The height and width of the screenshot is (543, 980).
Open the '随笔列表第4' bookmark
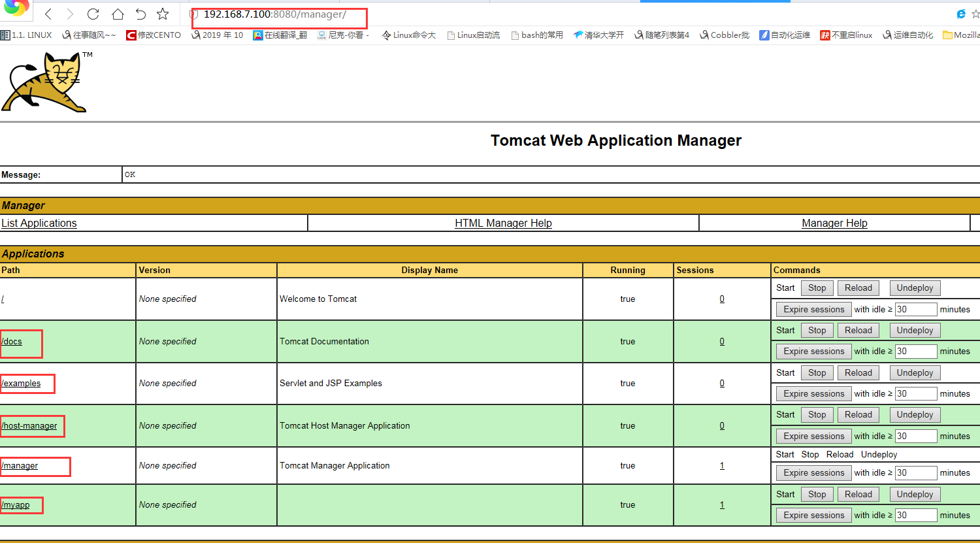click(x=662, y=35)
